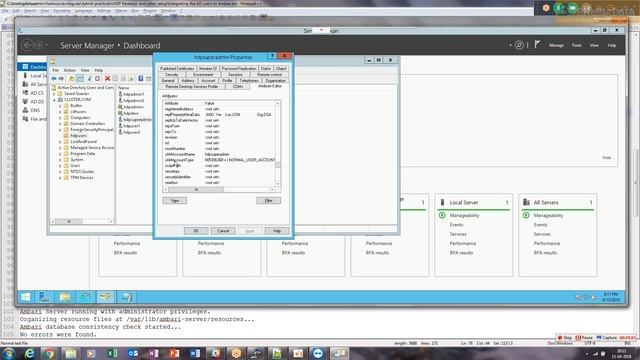Viewport: 640px width, 360px height.
Task: Click the orange recorder icon at top right
Action: click(x=546, y=8)
